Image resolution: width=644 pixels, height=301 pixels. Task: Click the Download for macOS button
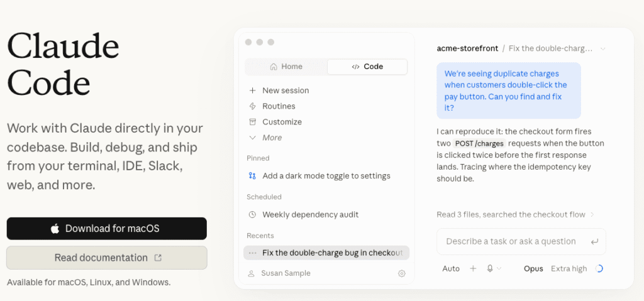[107, 229]
